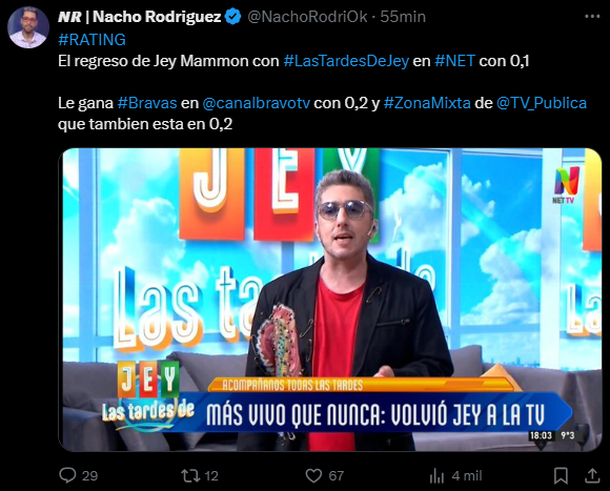This screenshot has width=610, height=491.
Task: Share the tweet via upload icon
Action: 592,475
